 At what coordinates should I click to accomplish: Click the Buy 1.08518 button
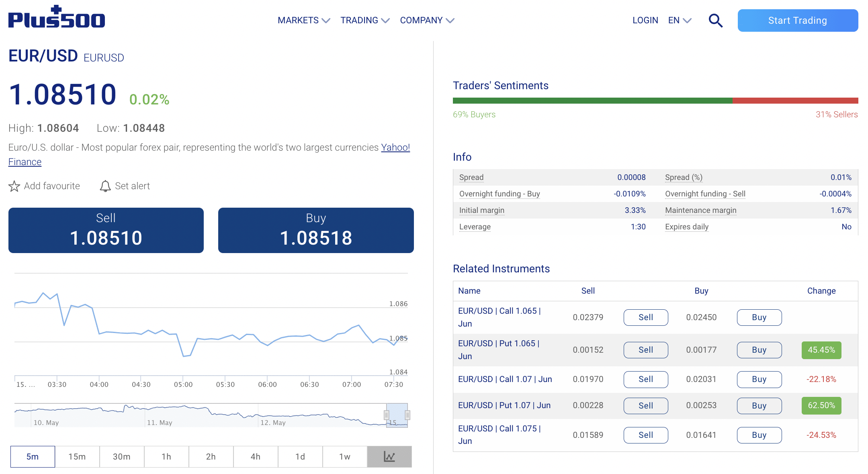[x=316, y=230]
